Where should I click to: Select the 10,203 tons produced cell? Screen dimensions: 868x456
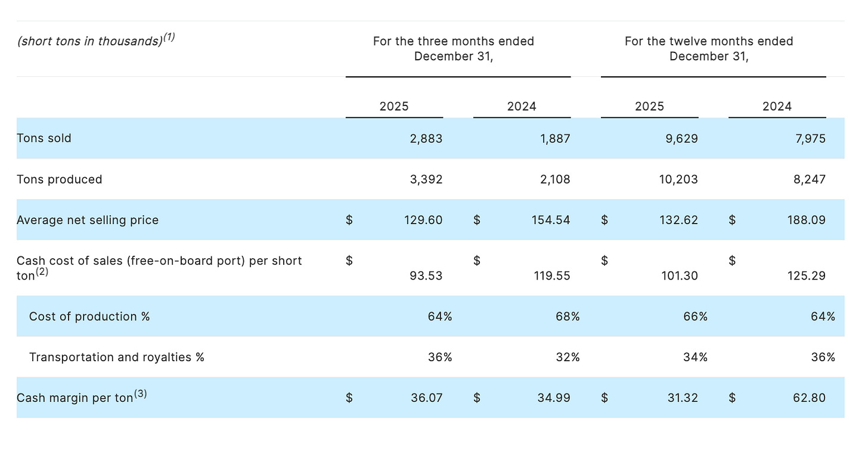679,179
